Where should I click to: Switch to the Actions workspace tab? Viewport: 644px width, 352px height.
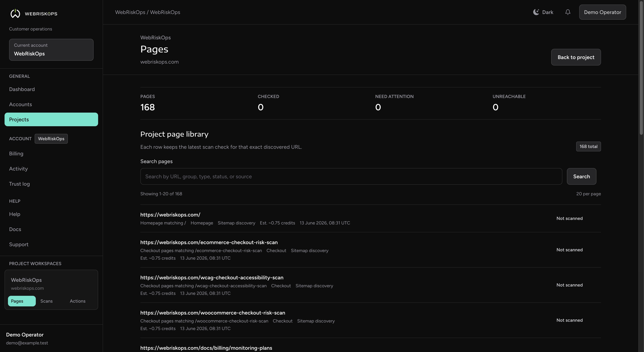coord(77,301)
